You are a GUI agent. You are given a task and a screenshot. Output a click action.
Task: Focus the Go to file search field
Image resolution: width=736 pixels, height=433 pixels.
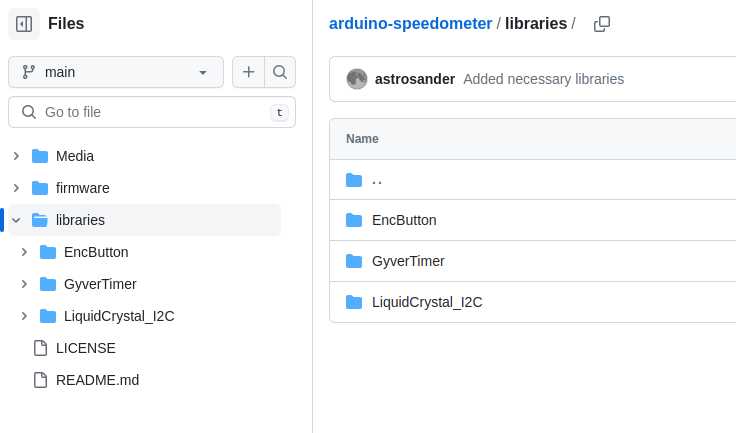tap(150, 112)
